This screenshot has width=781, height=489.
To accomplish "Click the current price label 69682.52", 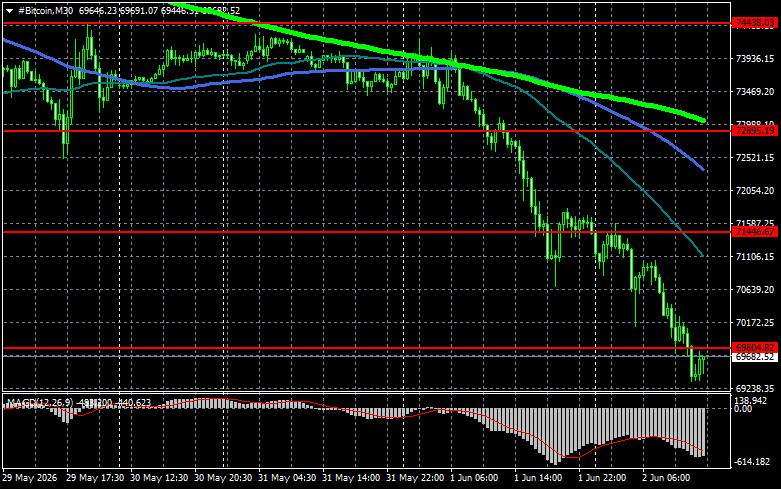I will point(755,357).
